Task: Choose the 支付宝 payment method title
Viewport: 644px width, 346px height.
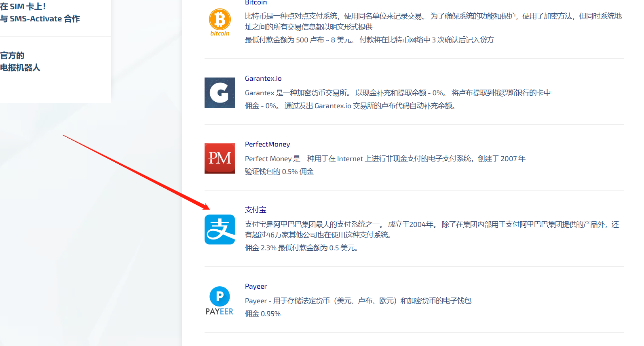Action: click(255, 210)
